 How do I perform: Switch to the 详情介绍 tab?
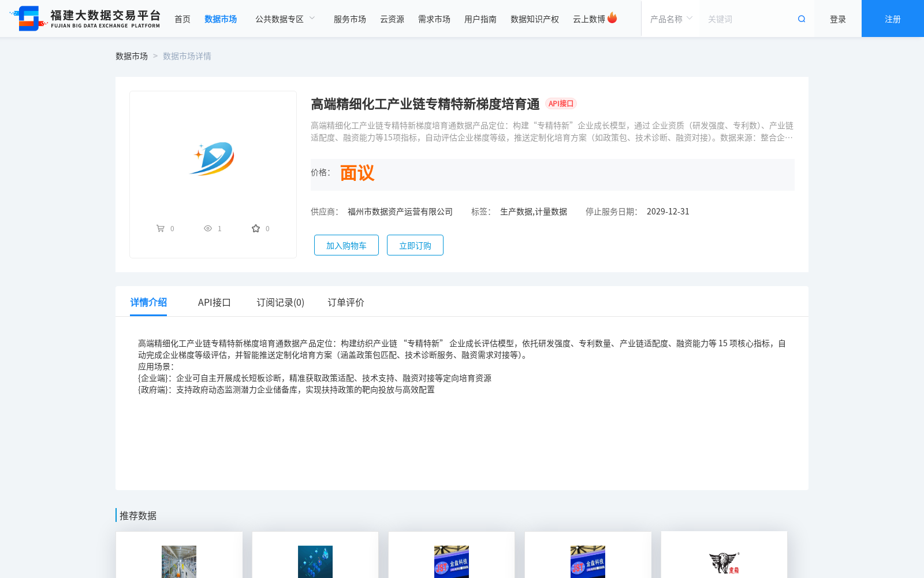(x=148, y=302)
